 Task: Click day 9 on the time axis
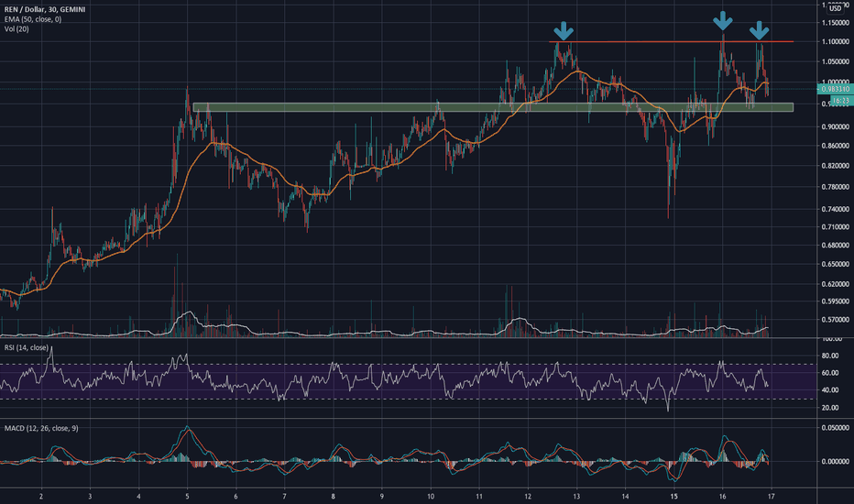click(382, 497)
